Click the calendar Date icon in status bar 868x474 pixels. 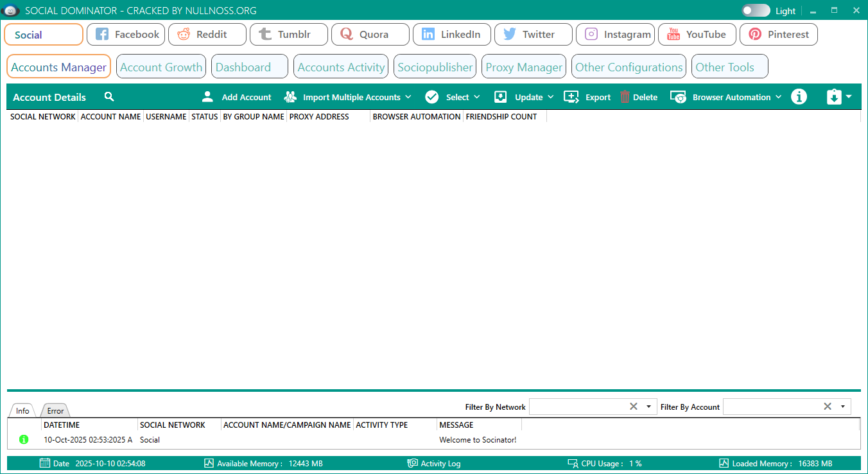coord(45,463)
